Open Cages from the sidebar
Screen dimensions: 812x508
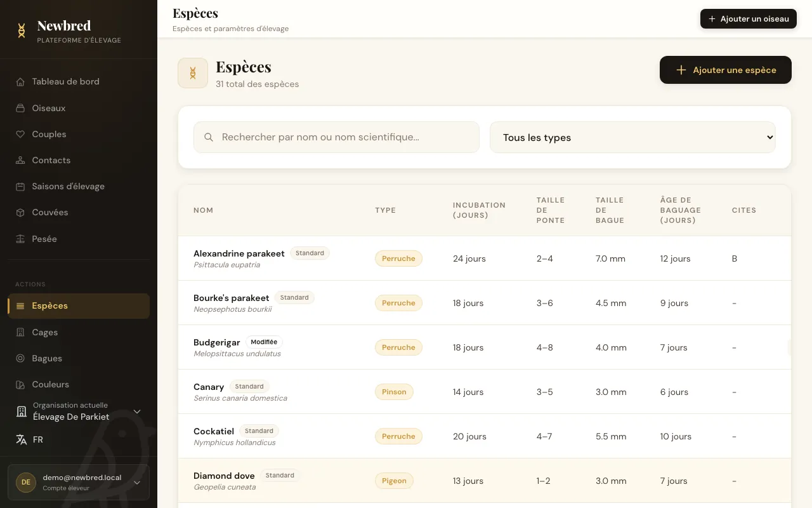tap(79, 332)
